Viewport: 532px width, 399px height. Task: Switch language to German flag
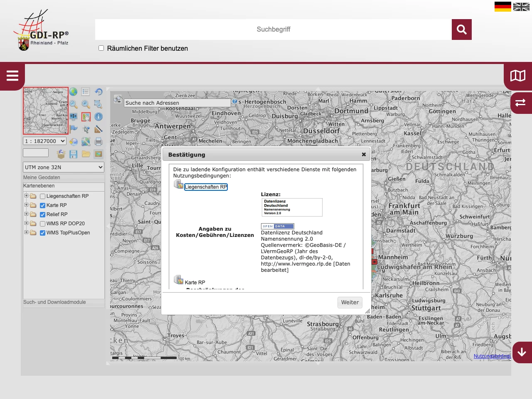[503, 7]
